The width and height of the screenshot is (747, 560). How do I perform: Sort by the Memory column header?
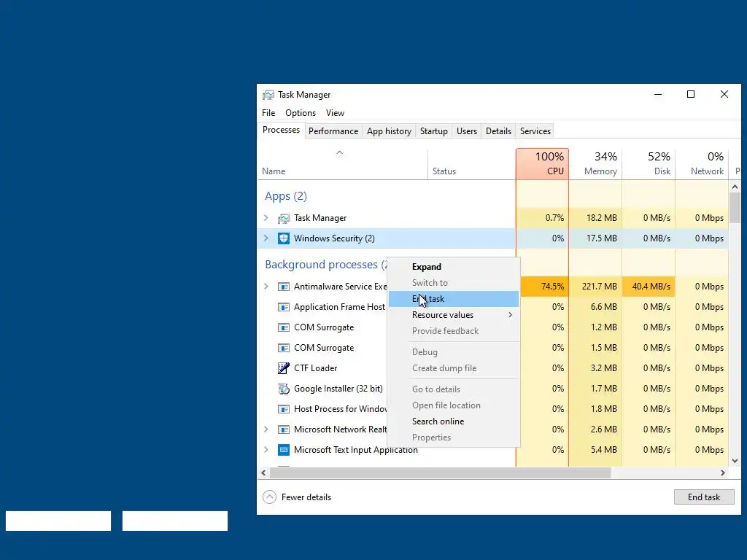tap(595, 164)
